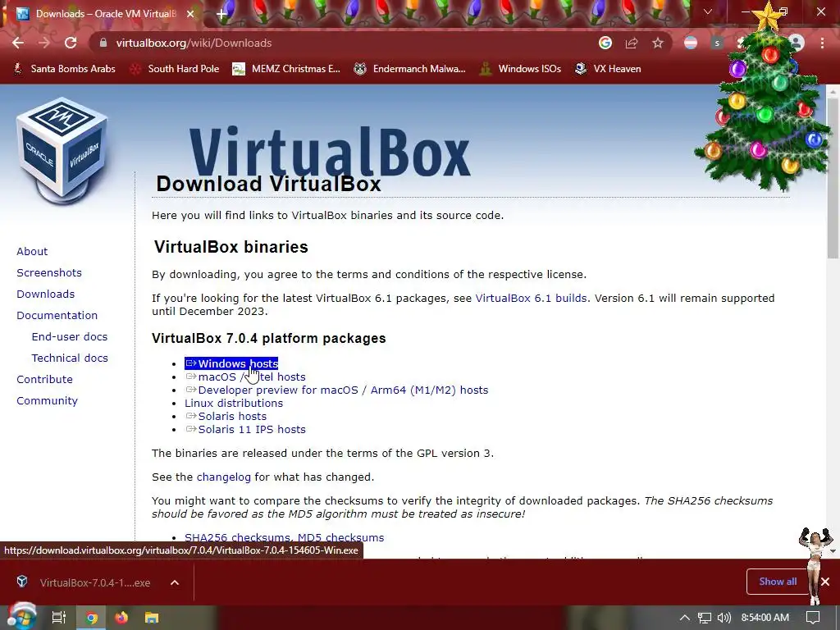Click the flag extension icon
Screen dimensions: 840x630
pyautogui.click(x=691, y=43)
